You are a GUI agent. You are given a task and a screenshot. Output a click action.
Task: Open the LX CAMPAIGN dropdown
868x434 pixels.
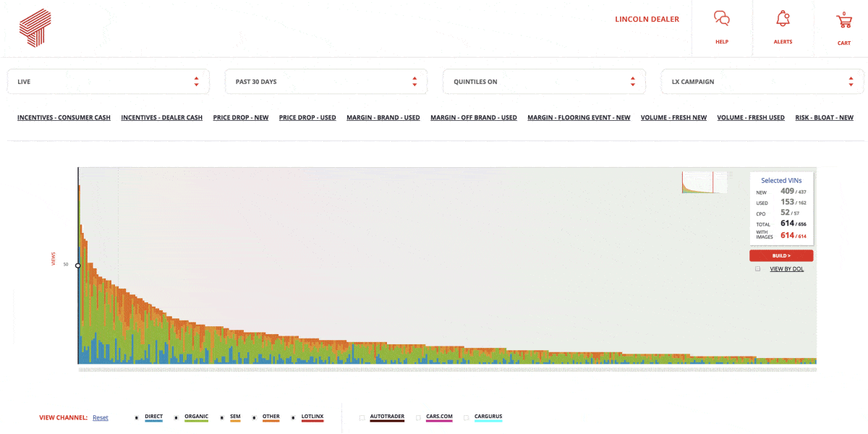tap(762, 82)
